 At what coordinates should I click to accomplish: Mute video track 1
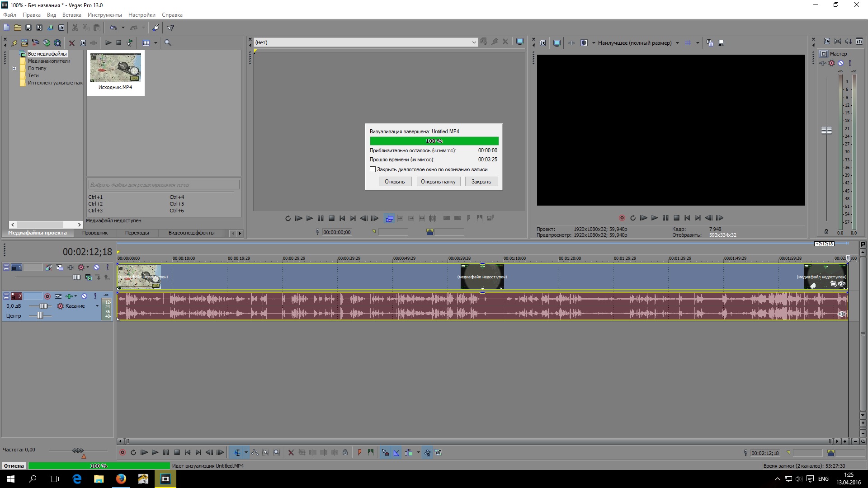[96, 267]
